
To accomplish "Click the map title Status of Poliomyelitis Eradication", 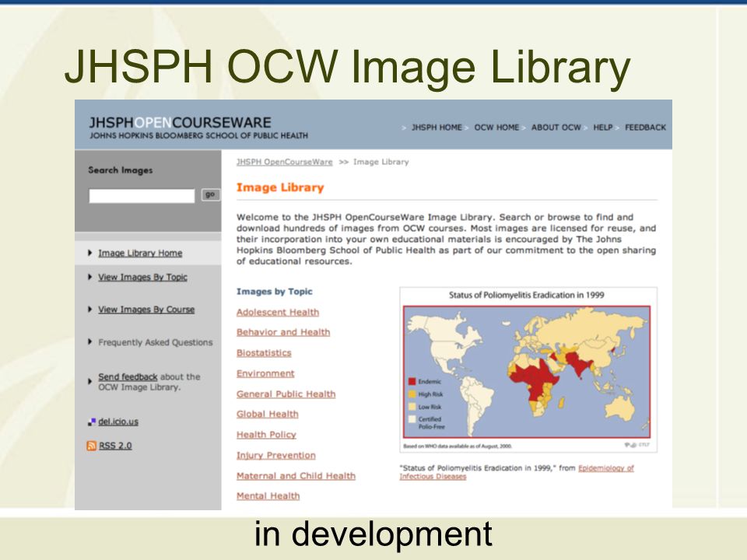I will [527, 295].
